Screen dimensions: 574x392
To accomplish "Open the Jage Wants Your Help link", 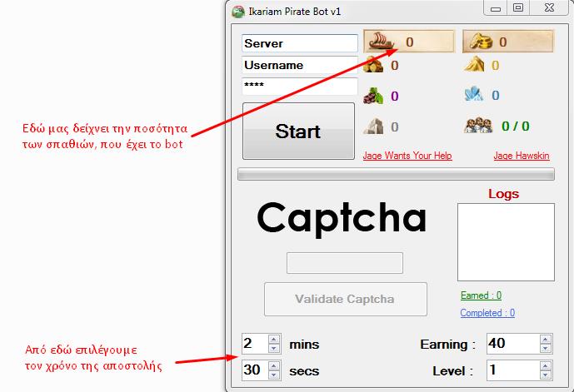I will coord(407,156).
